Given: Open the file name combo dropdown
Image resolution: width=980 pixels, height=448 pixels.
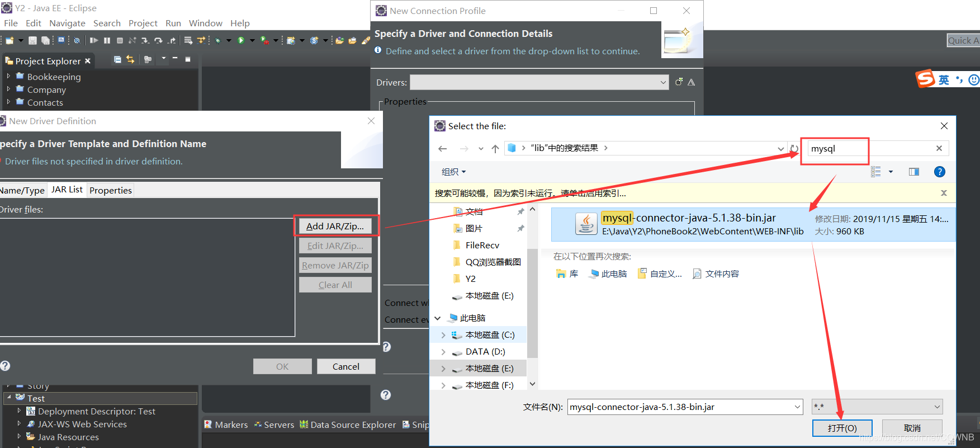Looking at the screenshot, I should coord(797,407).
